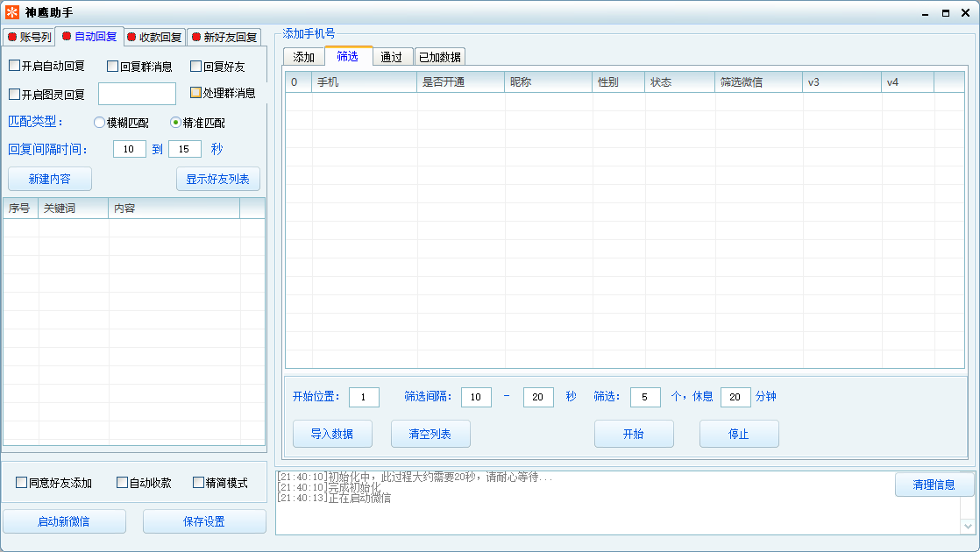Viewport: 980px width, 552px height.
Task: Click the 清理信息 button
Action: [x=934, y=485]
